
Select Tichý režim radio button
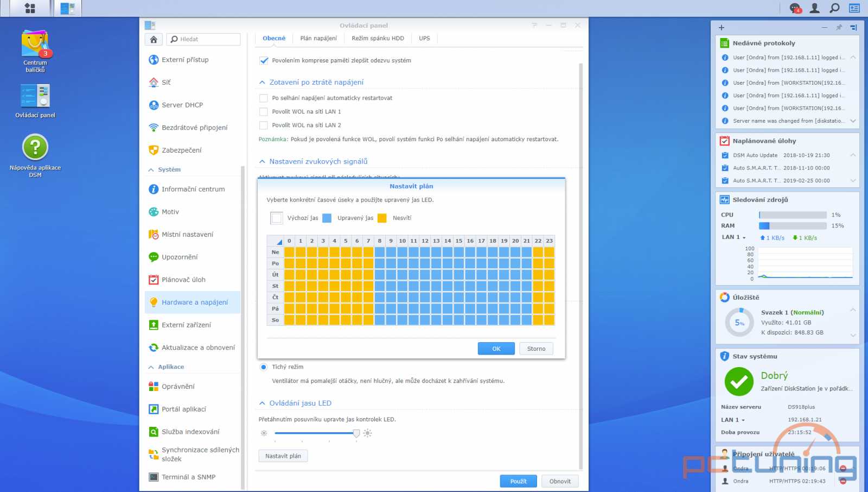(x=264, y=367)
